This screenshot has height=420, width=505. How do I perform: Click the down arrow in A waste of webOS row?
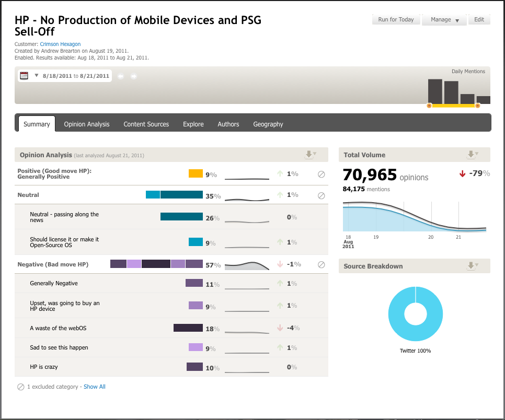280,328
